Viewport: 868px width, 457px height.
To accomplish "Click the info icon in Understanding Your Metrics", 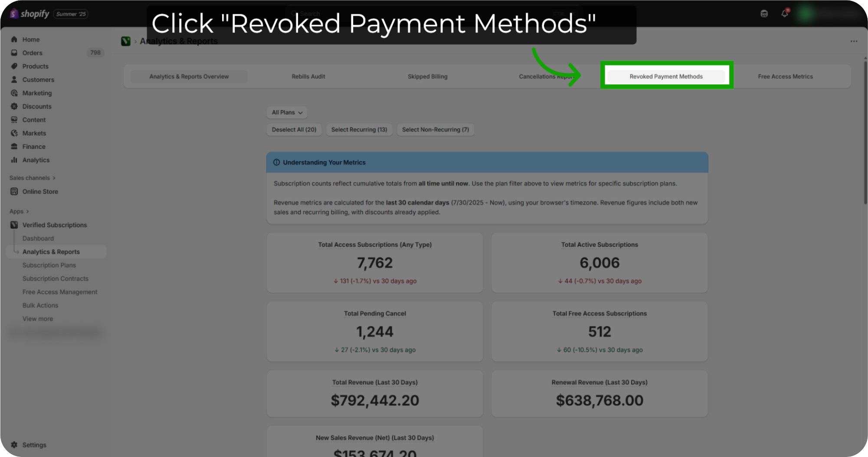I will click(276, 162).
